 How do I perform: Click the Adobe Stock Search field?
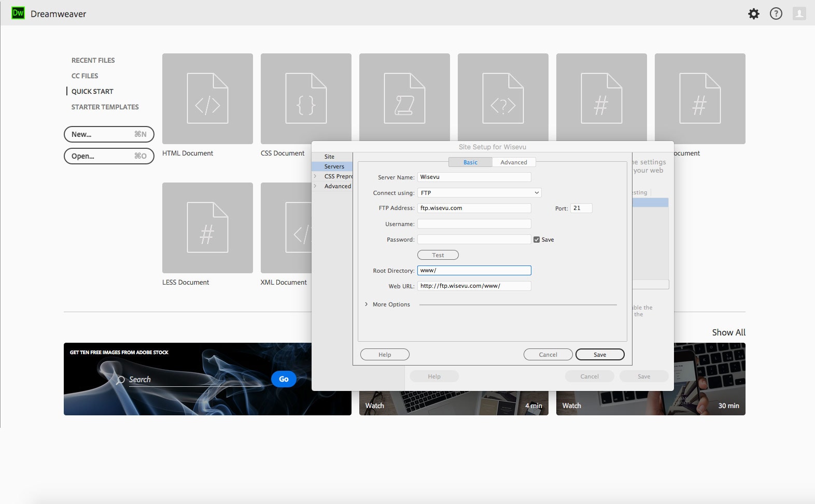click(194, 380)
